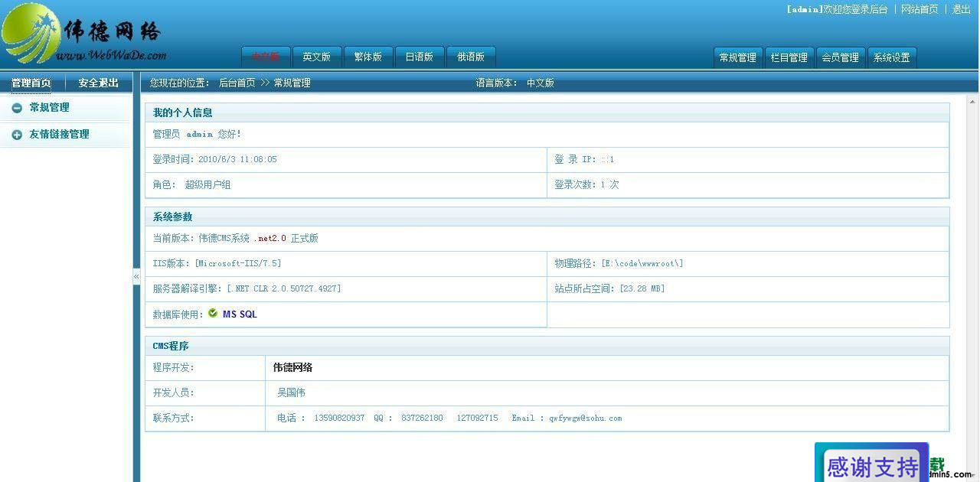
Task: Collapse 常规管理 via its minus icon
Action: tap(17, 108)
